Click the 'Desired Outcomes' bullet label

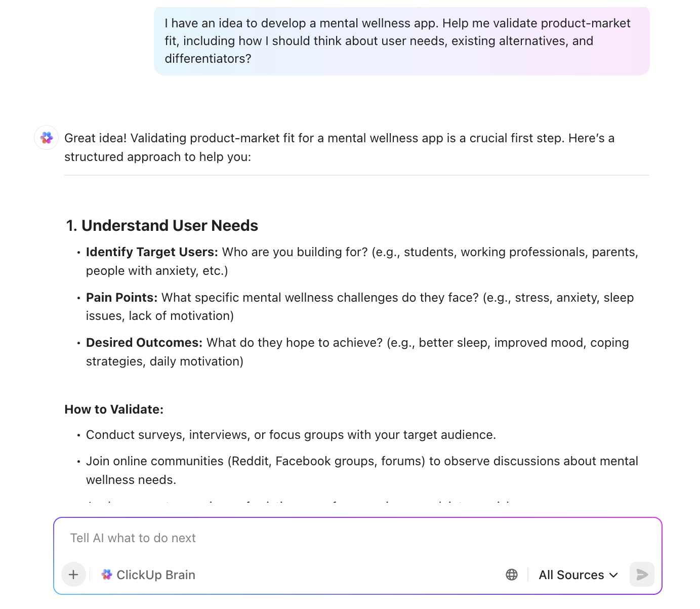(x=144, y=343)
